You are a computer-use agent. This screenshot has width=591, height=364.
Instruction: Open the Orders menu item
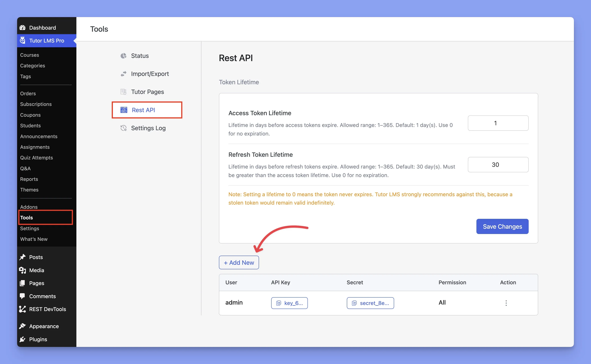(28, 93)
